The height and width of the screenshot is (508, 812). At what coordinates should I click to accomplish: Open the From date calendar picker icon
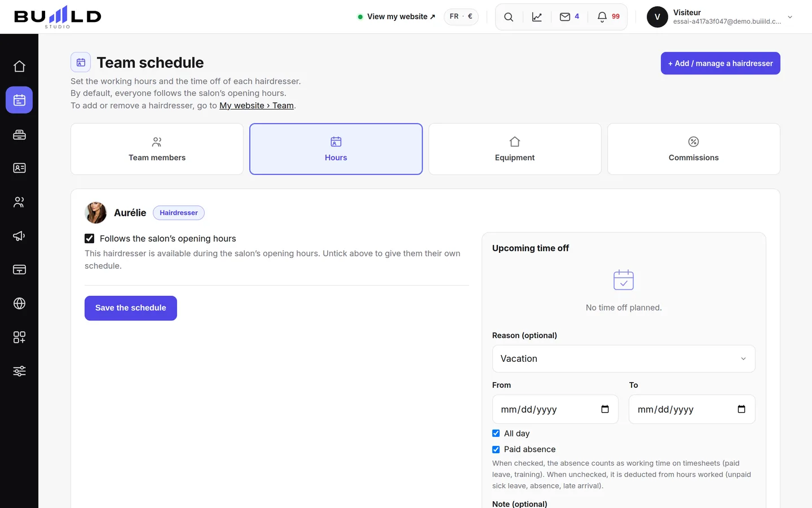click(x=605, y=409)
